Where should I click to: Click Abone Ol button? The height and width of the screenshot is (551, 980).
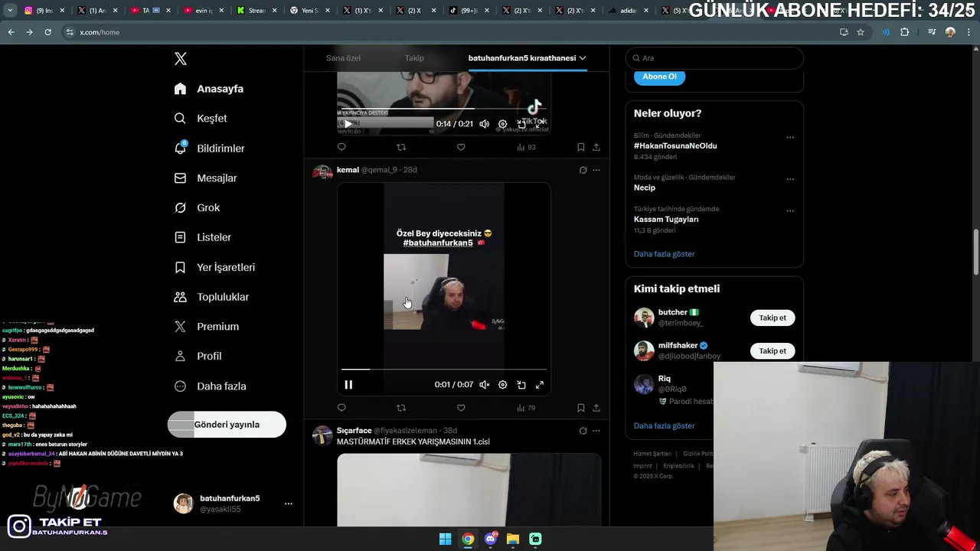point(659,77)
